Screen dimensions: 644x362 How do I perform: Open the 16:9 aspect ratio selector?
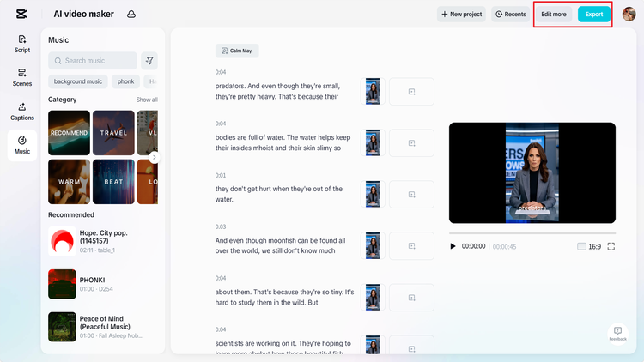point(589,246)
